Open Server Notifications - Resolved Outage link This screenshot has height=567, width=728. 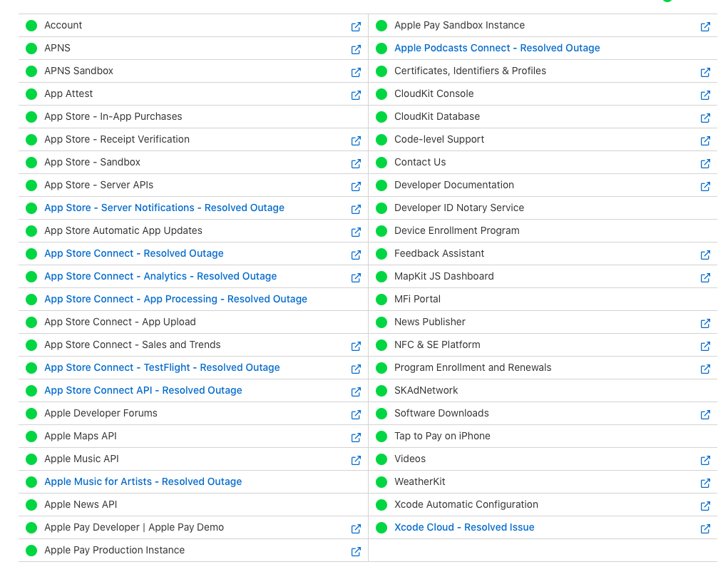[165, 208]
